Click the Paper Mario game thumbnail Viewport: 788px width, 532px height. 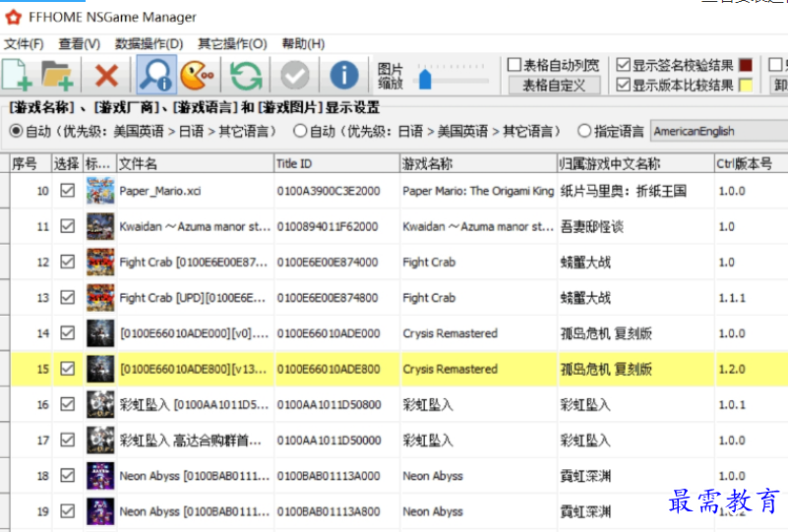click(x=100, y=191)
